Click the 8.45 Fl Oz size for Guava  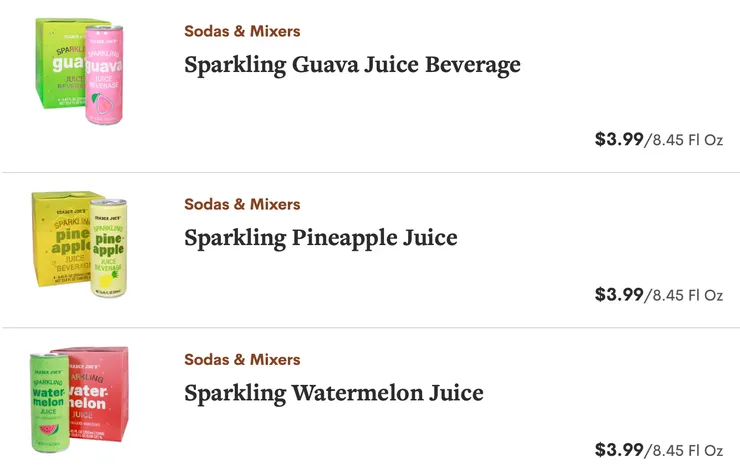point(686,140)
